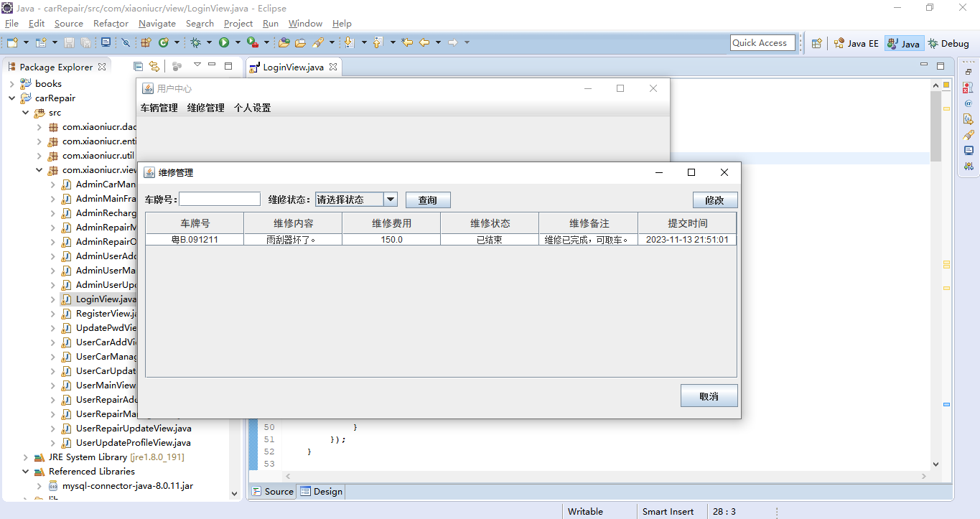The image size is (980, 519).
Task: Select UserRepairUpdateView.java in Package Explorer
Action: (x=134, y=429)
